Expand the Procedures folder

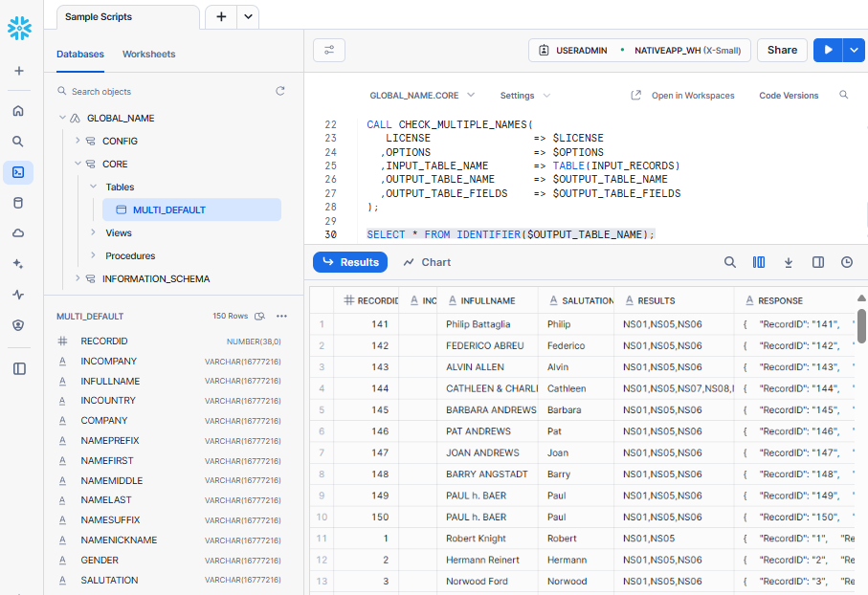pos(93,255)
